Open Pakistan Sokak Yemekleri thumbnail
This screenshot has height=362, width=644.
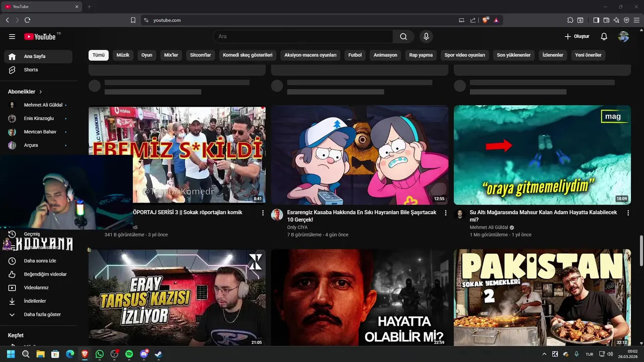(x=542, y=298)
